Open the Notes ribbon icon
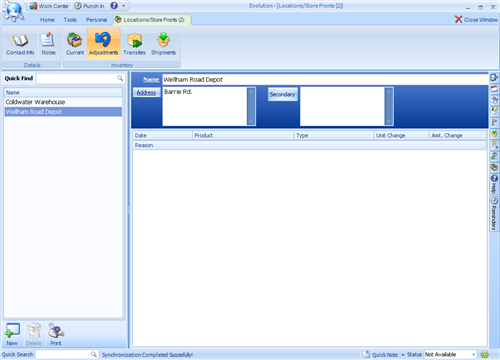 (x=48, y=44)
